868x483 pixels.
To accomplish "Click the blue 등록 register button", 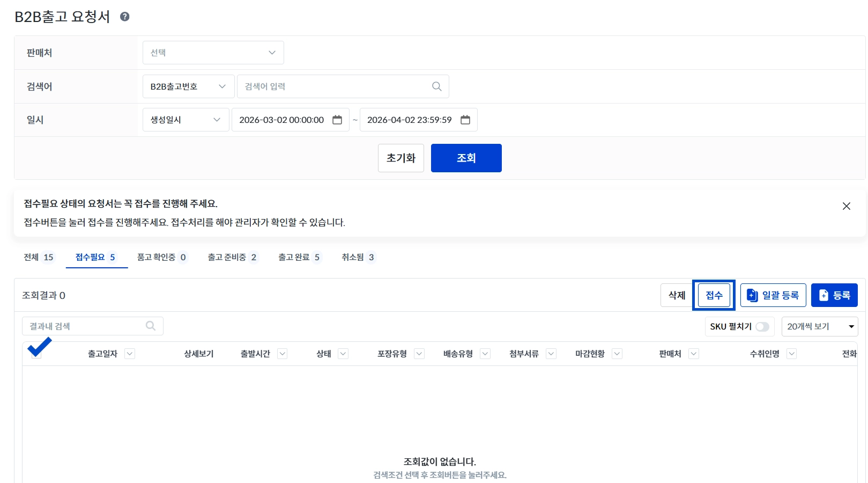I will coord(834,295).
